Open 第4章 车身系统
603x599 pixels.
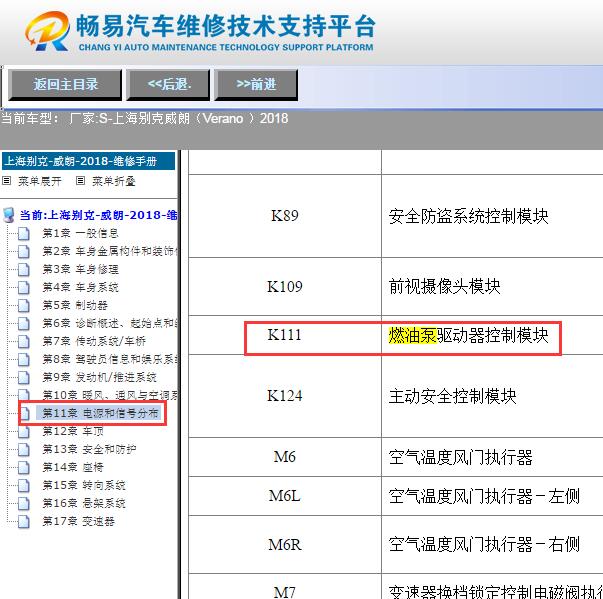[x=80, y=288]
